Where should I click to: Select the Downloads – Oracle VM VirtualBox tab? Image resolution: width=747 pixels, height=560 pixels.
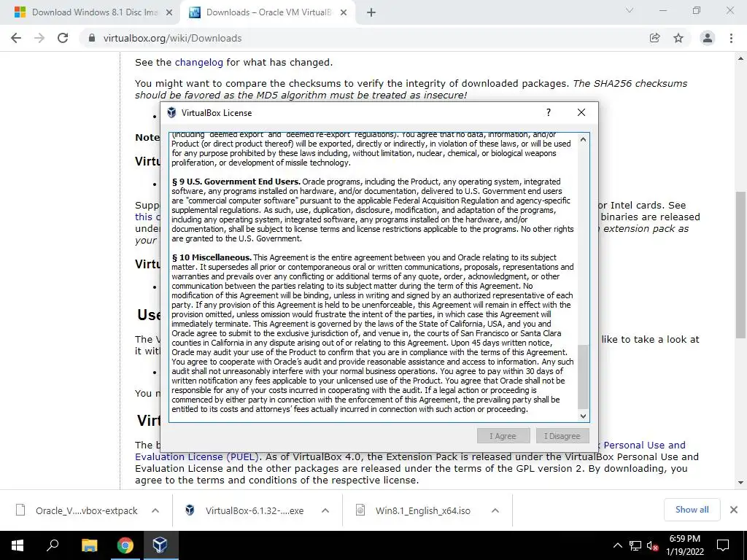(267, 13)
